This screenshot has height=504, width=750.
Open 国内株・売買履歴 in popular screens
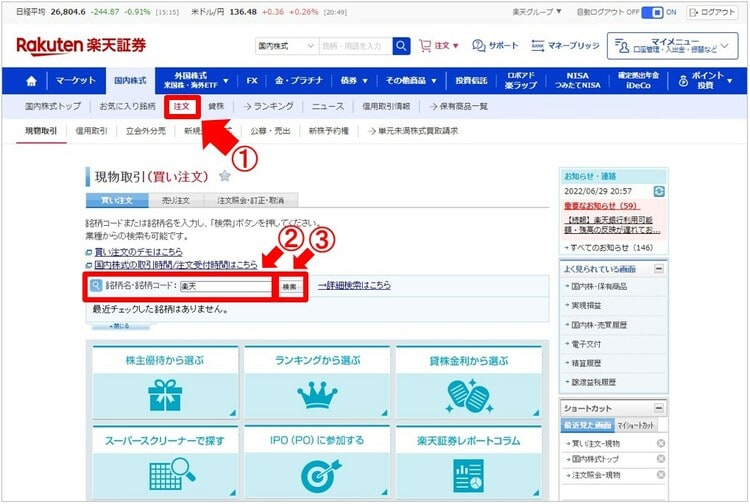tap(599, 325)
